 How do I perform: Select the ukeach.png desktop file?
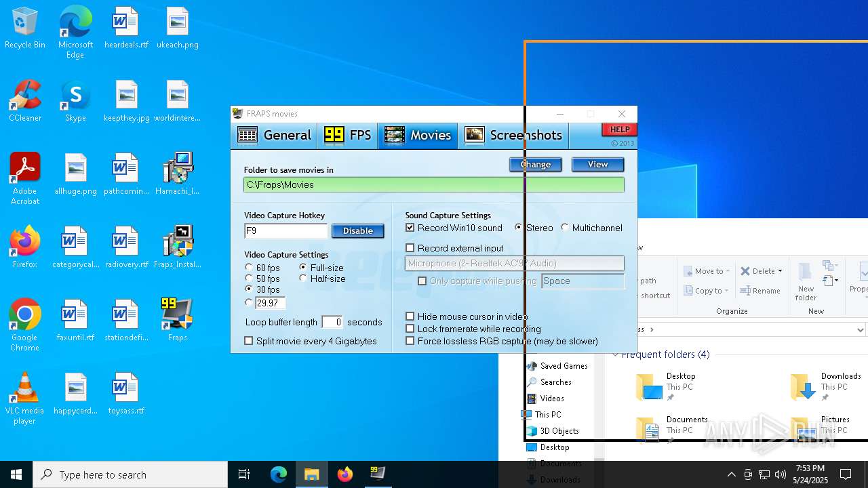pyautogui.click(x=178, y=28)
